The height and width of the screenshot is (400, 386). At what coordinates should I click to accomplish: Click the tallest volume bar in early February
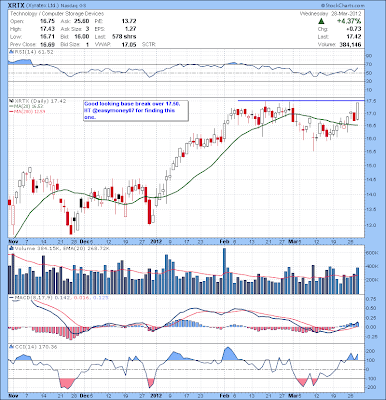224,271
